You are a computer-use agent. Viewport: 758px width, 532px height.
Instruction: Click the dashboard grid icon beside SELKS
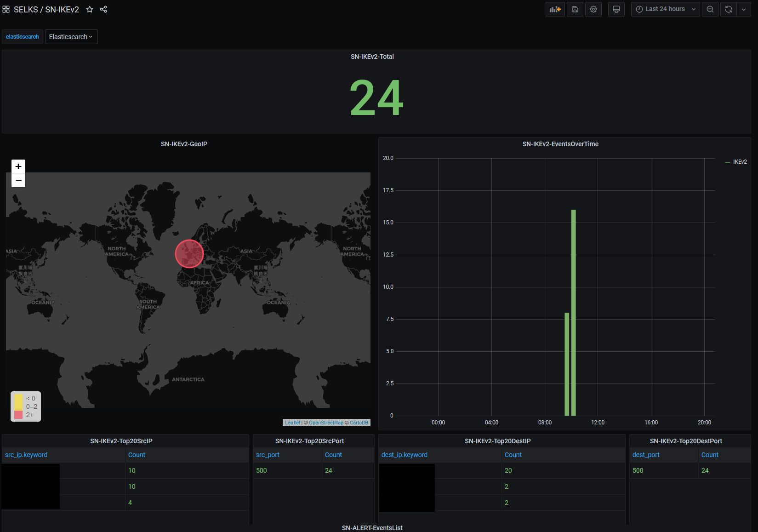6,9
